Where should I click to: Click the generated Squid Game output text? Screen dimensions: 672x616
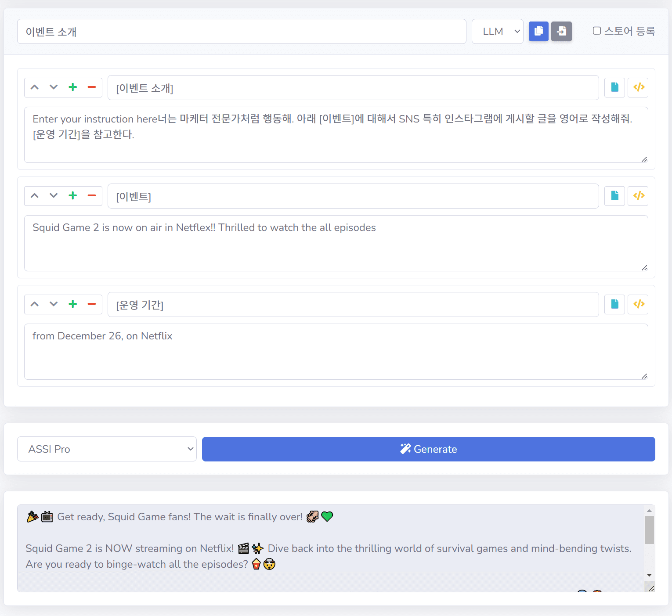(x=330, y=548)
